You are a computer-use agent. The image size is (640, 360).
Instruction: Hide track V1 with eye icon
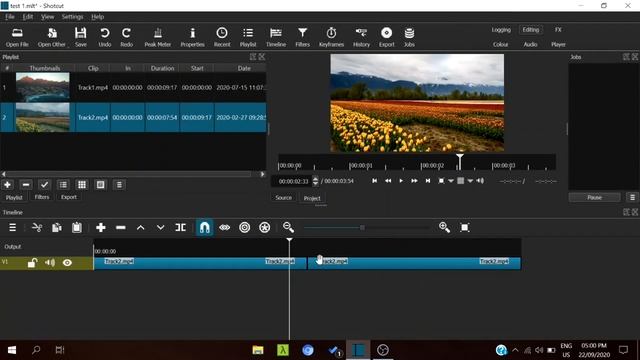click(x=67, y=263)
